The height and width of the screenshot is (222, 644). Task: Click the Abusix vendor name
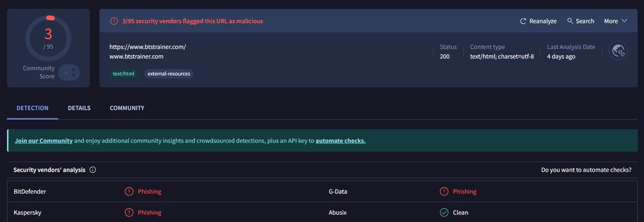pos(338,212)
